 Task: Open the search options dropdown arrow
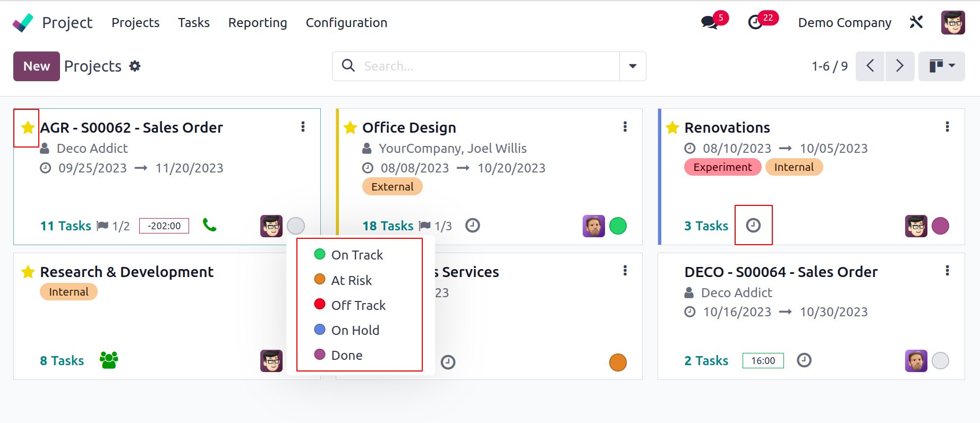click(x=633, y=66)
